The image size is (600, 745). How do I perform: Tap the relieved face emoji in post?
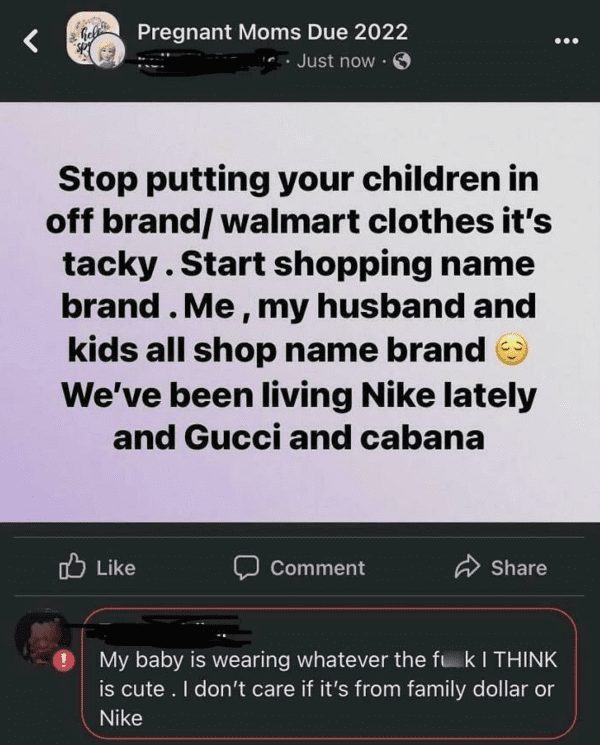coord(511,350)
